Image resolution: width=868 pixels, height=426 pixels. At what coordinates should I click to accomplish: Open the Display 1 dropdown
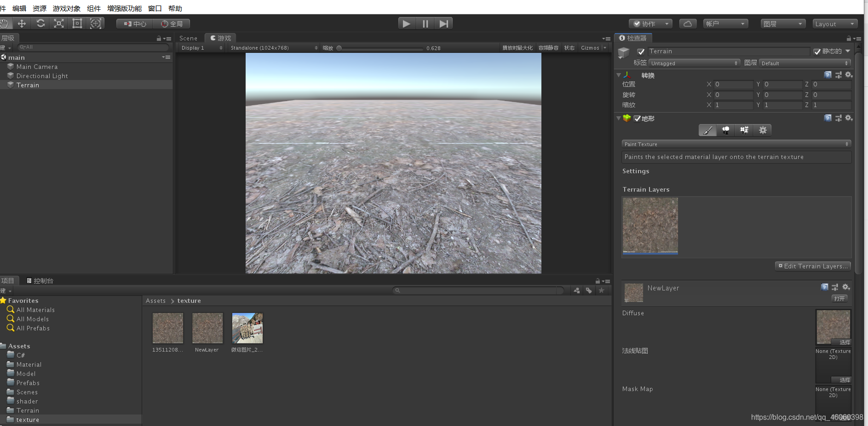(x=201, y=48)
